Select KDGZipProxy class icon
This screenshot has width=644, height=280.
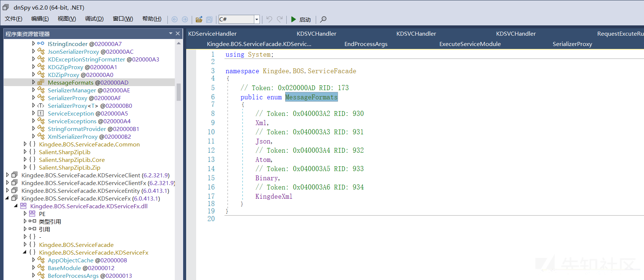(41, 67)
